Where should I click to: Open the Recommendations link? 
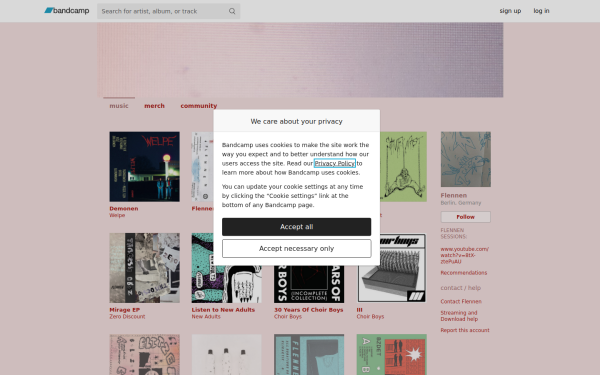[464, 273]
